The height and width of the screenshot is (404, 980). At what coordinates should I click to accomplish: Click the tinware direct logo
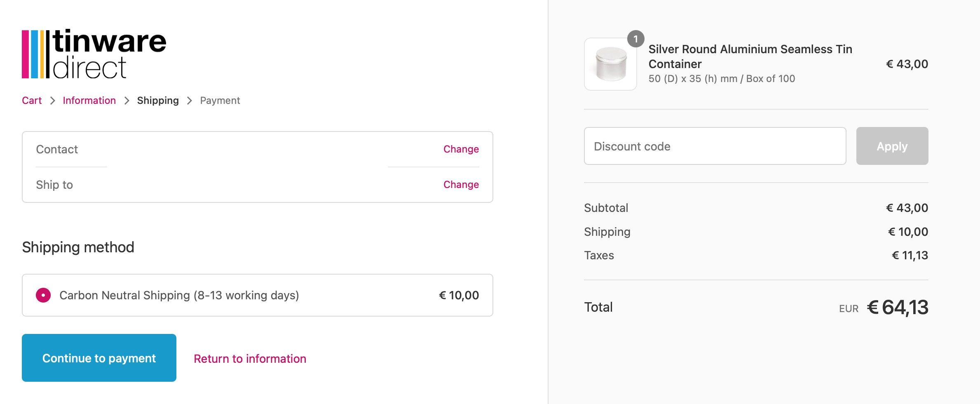(94, 54)
